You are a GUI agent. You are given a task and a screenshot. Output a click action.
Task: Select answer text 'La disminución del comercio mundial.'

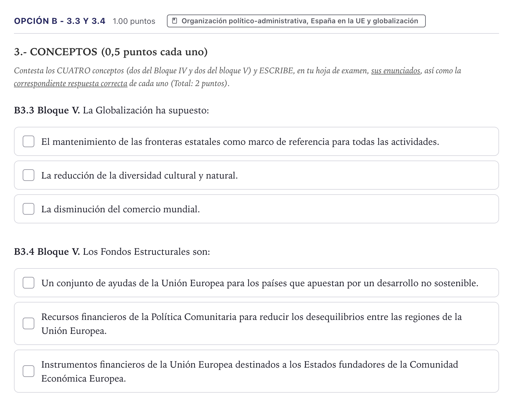121,209
